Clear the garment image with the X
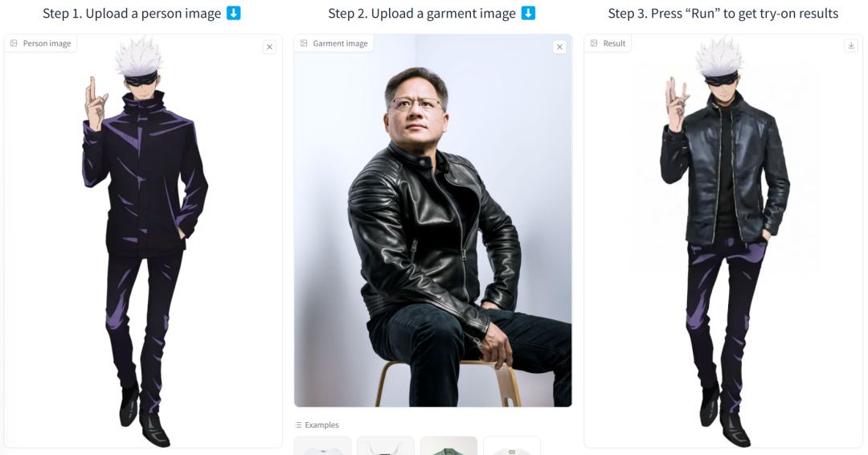This screenshot has width=868, height=455. [x=559, y=47]
